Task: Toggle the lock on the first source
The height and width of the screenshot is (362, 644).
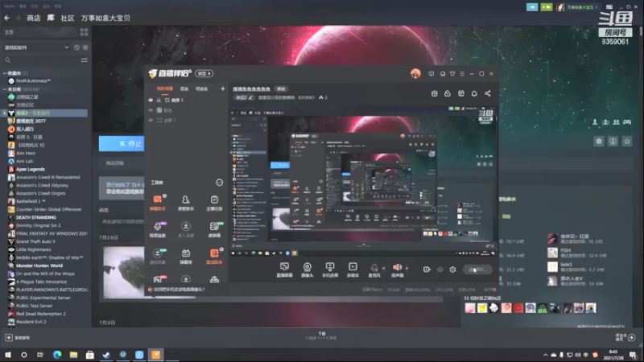Action: coord(159,100)
